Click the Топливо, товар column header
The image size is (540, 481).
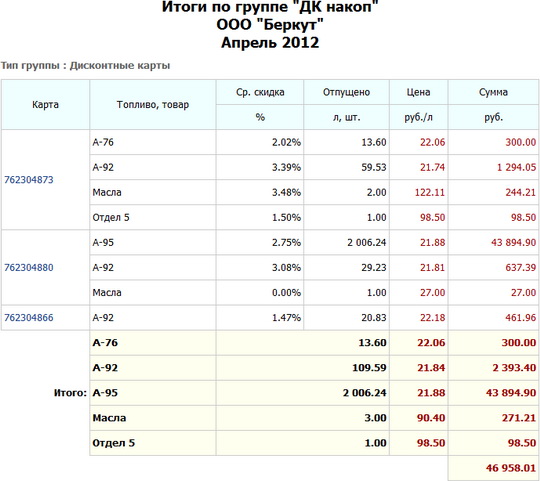(153, 105)
